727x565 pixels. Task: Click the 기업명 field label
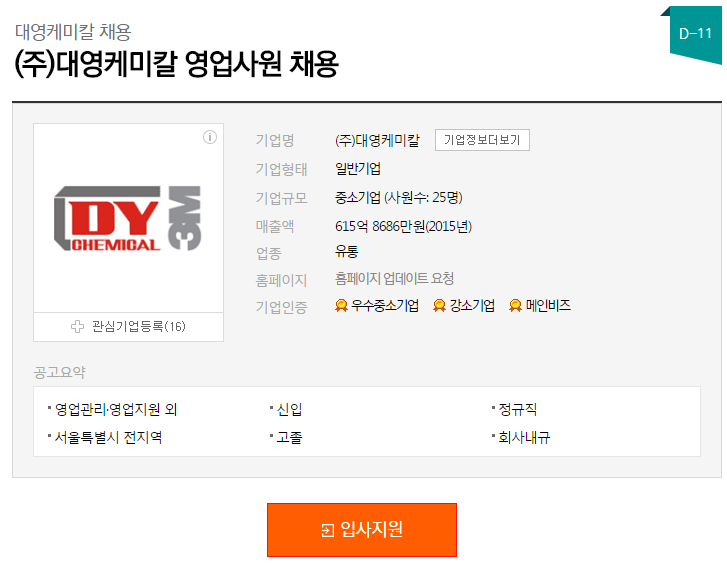pyautogui.click(x=275, y=140)
